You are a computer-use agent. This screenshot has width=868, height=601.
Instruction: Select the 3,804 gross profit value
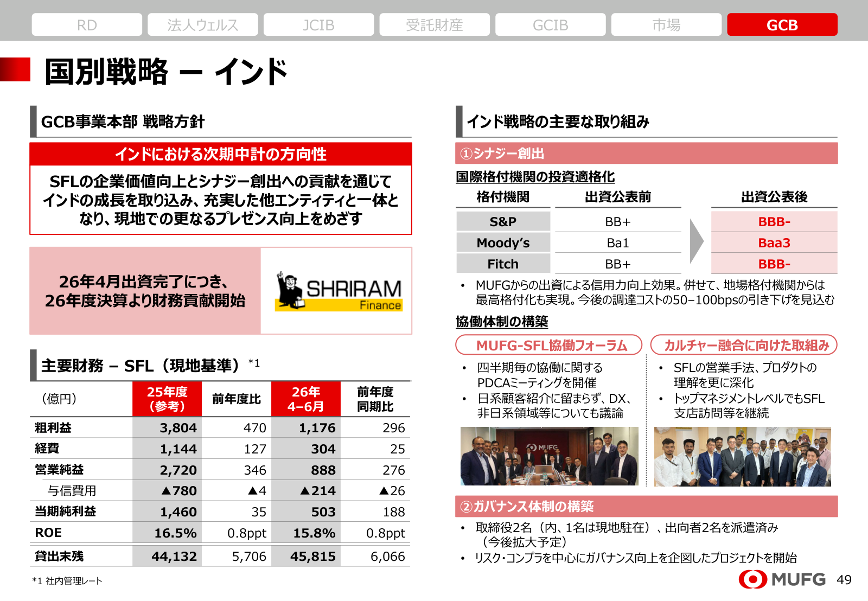point(178,427)
